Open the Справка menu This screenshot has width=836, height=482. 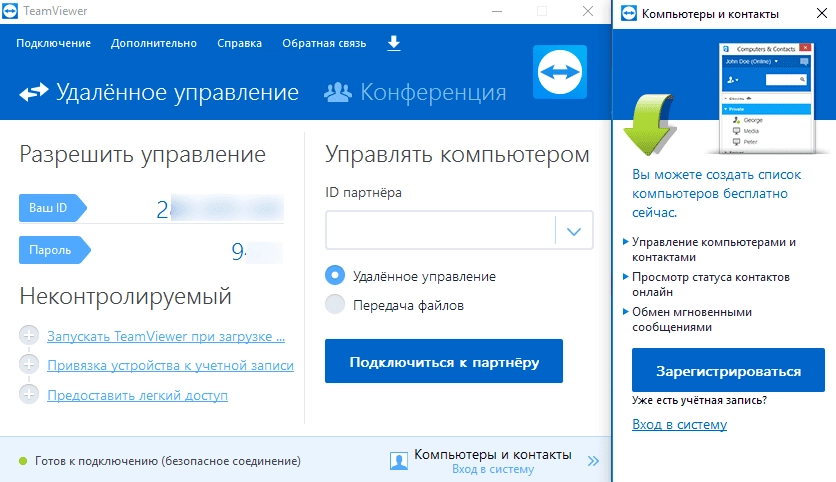(239, 43)
